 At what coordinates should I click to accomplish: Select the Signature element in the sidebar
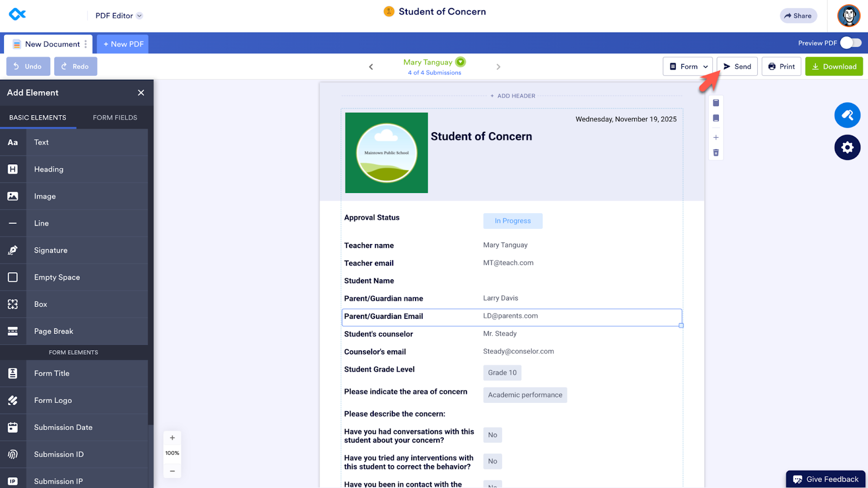pyautogui.click(x=50, y=250)
